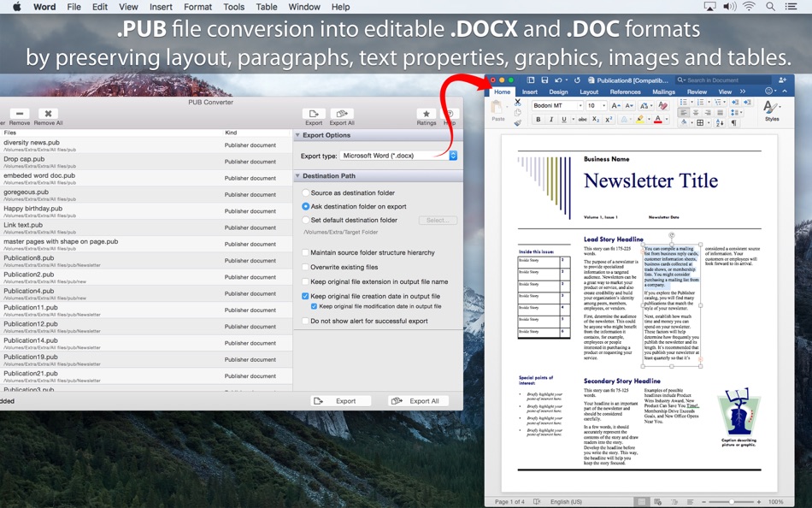Align text right in Word ribbon
The height and width of the screenshot is (508, 812).
[708, 113]
